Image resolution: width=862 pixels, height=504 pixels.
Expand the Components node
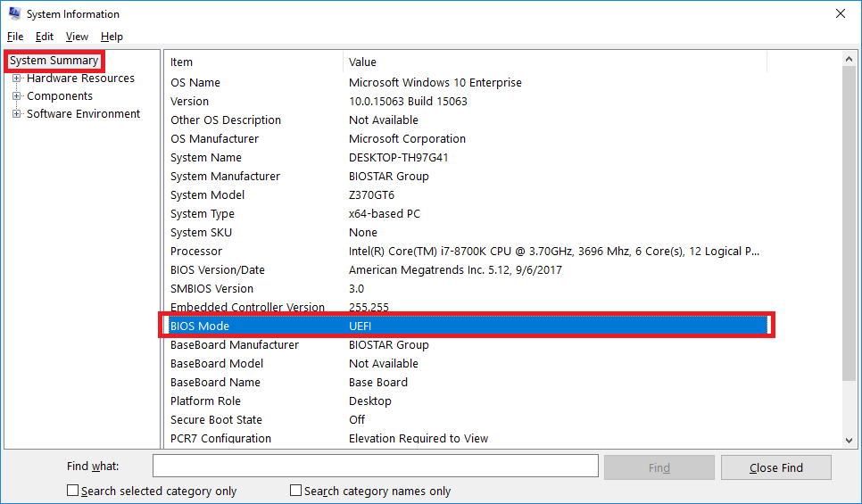16,96
